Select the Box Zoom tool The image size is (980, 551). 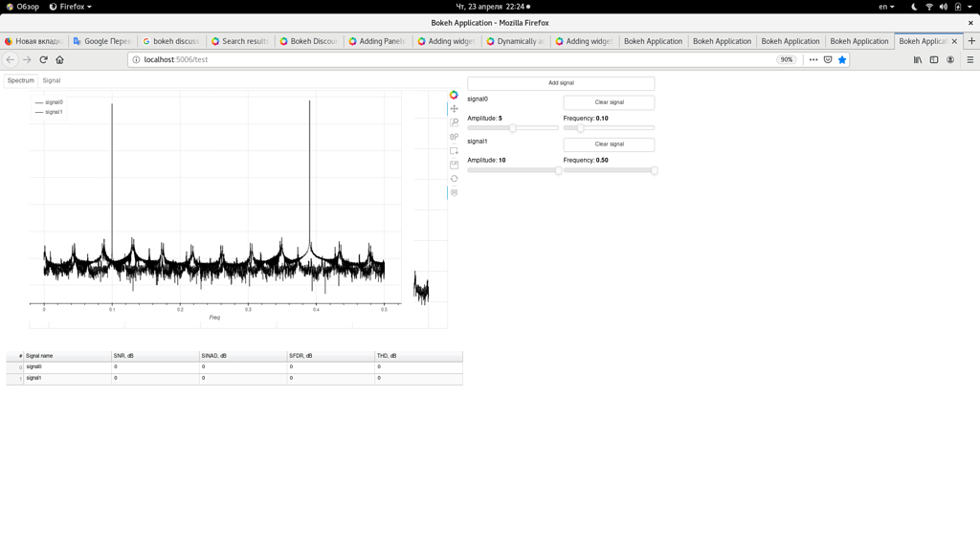coord(454,122)
